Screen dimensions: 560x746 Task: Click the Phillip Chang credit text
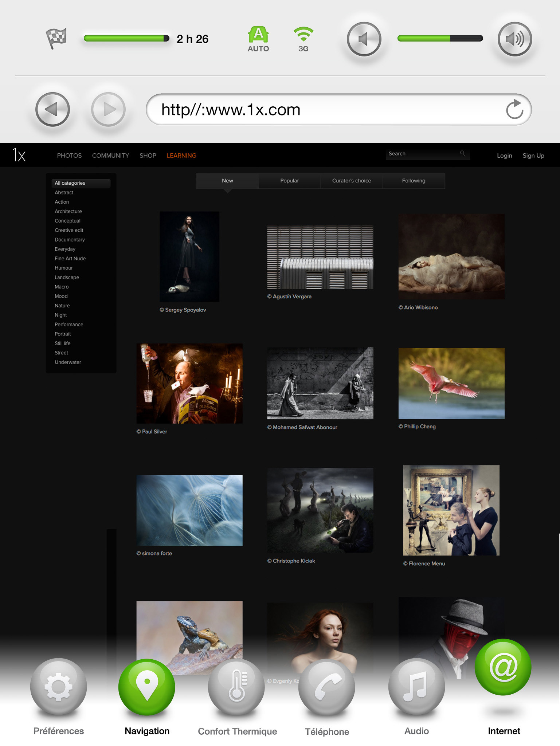[417, 427]
